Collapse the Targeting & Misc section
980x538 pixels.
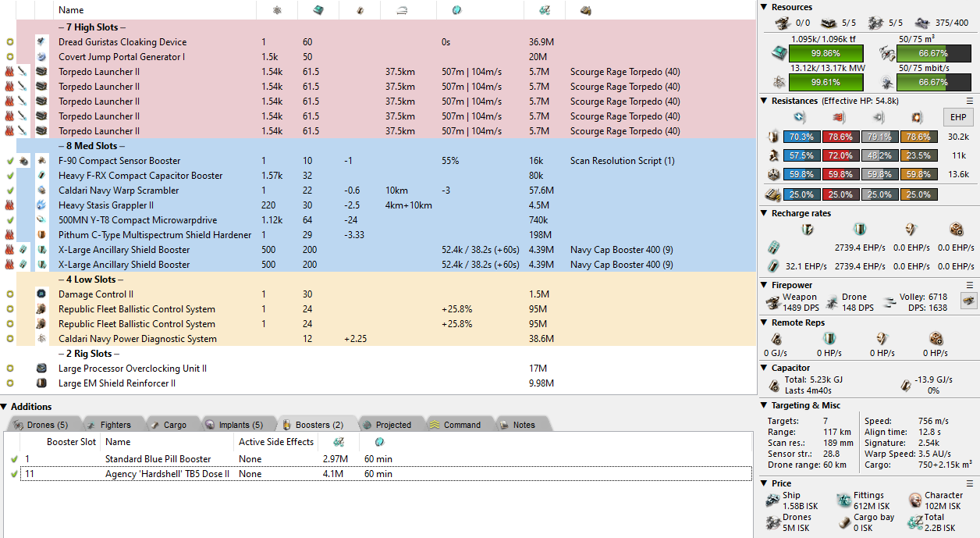point(765,405)
